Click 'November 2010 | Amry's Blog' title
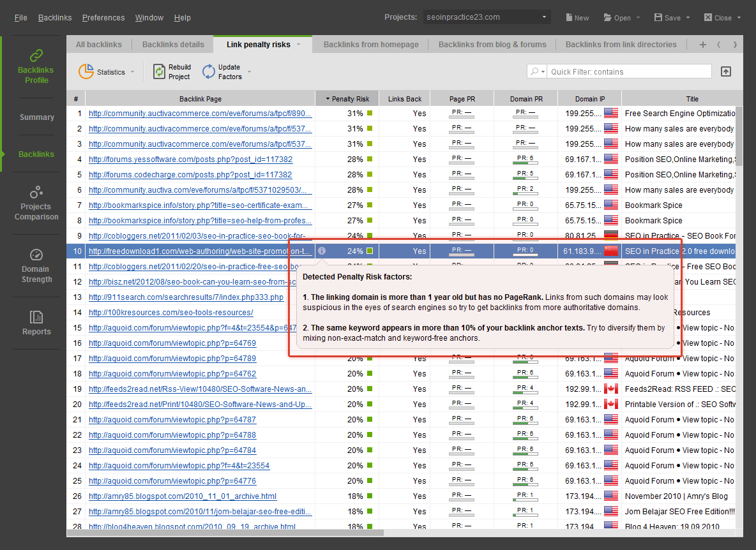Screen dimensions: 756x550 point(676,496)
